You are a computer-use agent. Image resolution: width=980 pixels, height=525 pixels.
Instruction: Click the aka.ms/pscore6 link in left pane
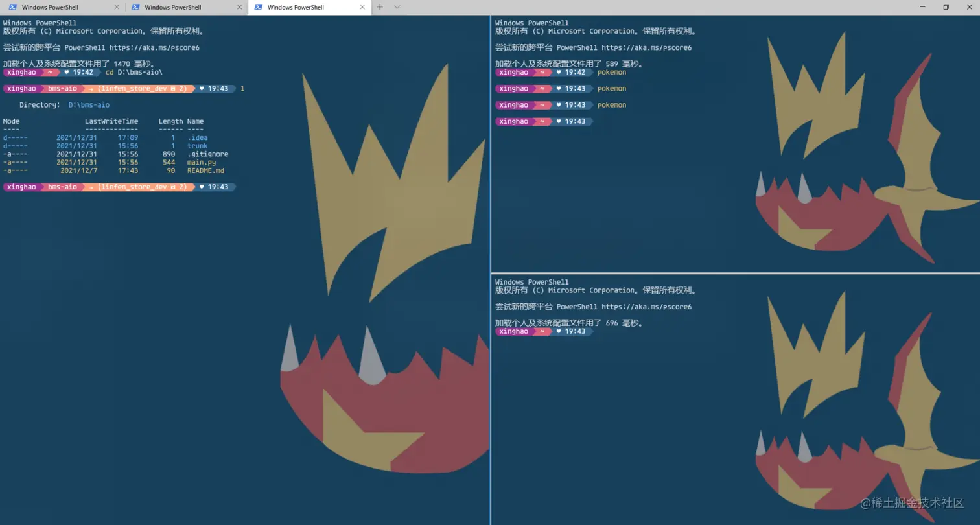pos(154,47)
